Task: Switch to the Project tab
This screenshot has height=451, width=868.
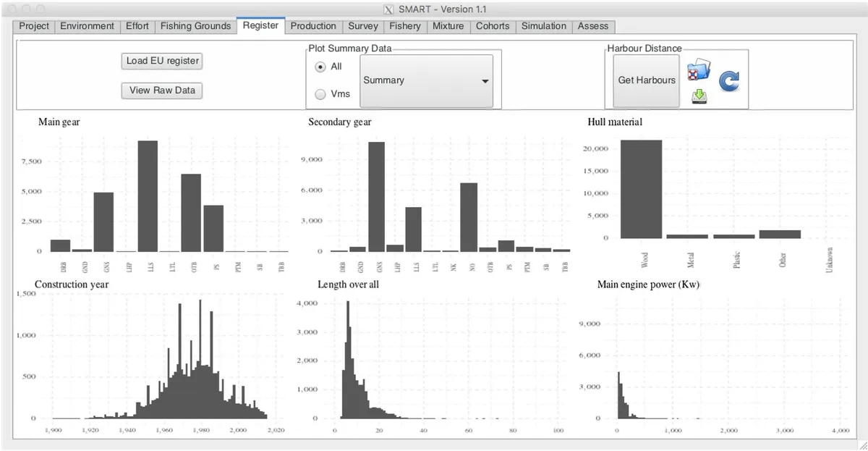Action: tap(34, 26)
